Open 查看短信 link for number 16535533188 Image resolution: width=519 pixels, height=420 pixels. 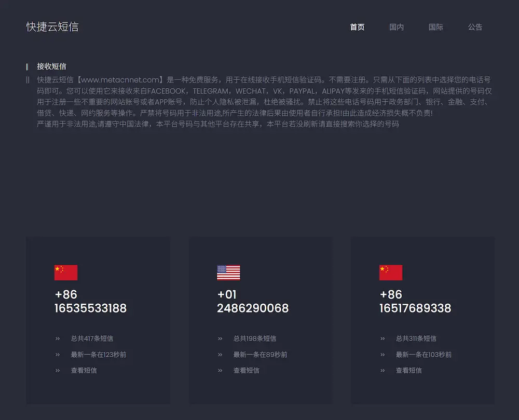point(84,371)
